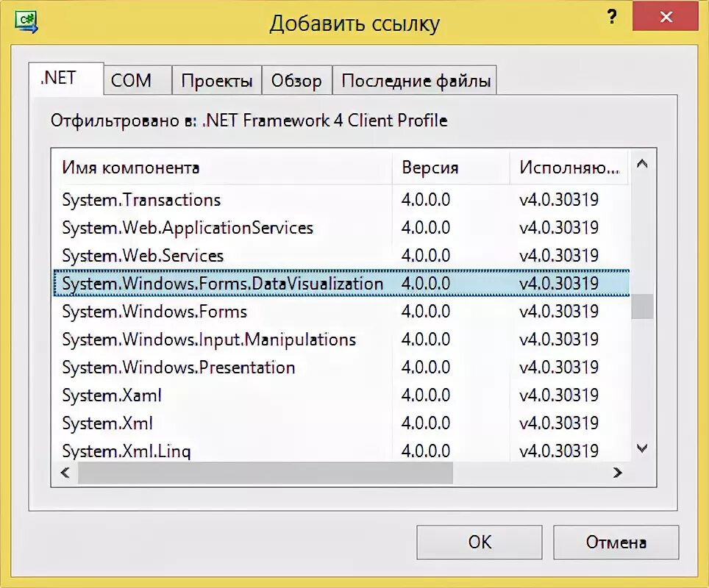Image resolution: width=709 pixels, height=588 pixels.
Task: Sort by Версия column header
Action: 451,168
